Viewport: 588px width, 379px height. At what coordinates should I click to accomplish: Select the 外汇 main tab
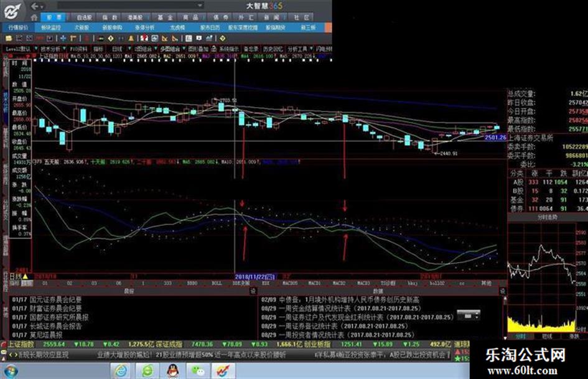point(246,17)
